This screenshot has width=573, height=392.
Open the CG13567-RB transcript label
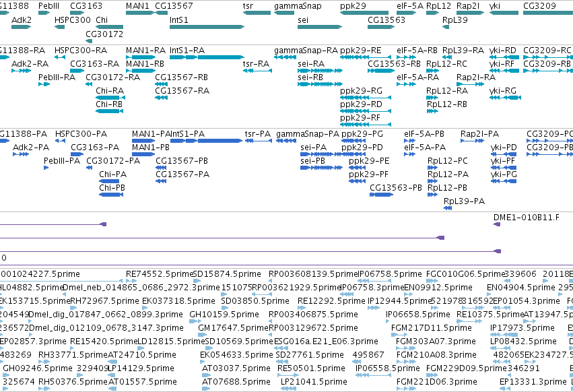[181, 77]
